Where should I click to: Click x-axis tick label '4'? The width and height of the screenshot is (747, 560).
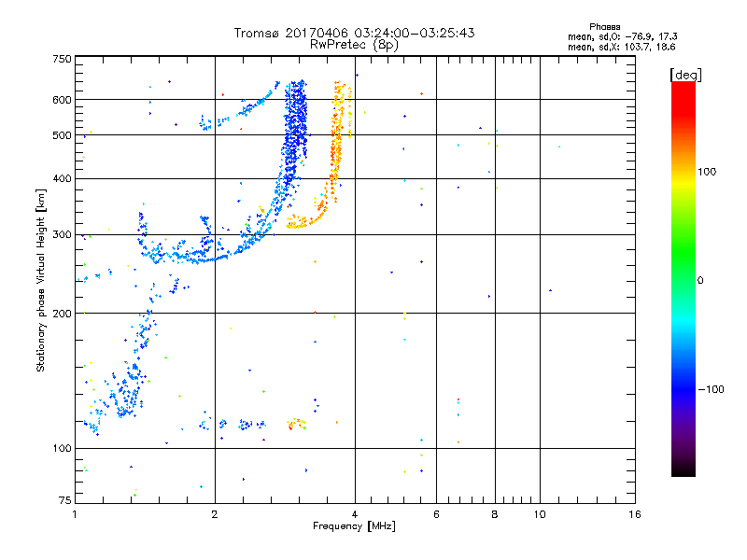[355, 514]
